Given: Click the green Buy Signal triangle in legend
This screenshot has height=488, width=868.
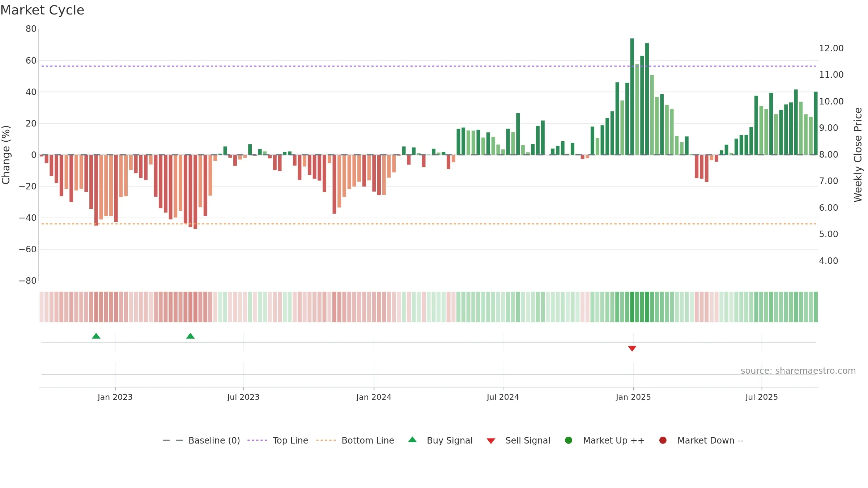Looking at the screenshot, I should point(412,440).
